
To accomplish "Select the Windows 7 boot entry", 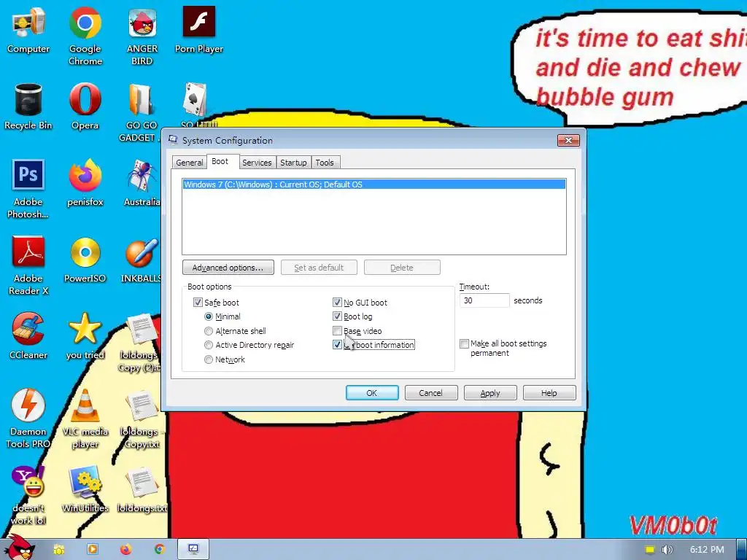I will [x=374, y=184].
